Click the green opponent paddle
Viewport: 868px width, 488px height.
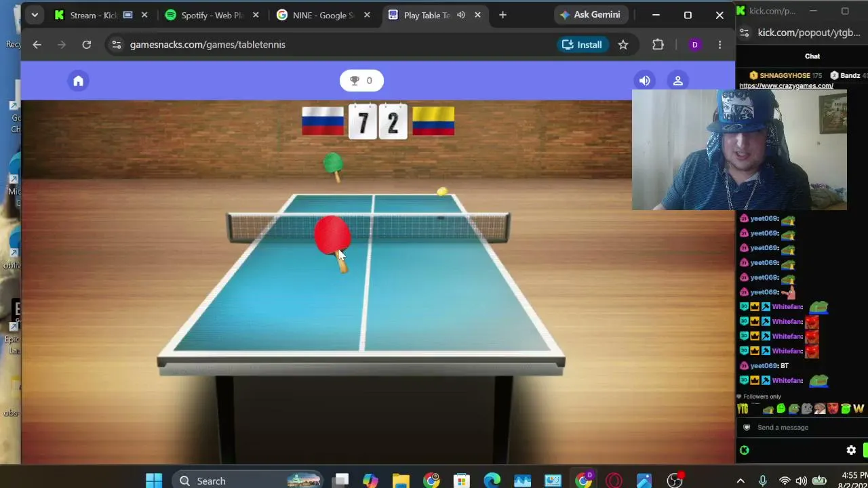(x=333, y=166)
